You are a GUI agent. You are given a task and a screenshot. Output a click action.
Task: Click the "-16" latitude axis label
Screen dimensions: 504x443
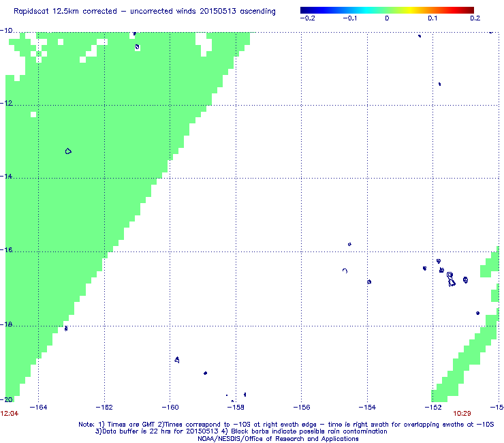click(6, 250)
